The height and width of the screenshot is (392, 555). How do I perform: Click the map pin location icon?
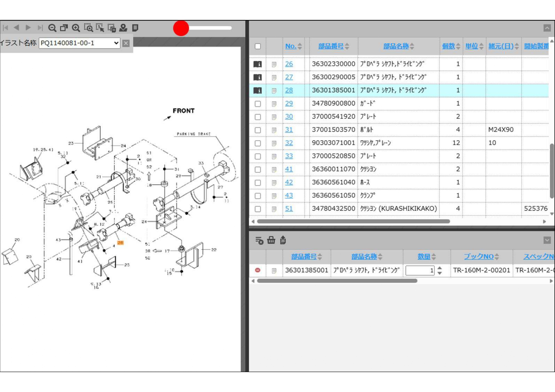pyautogui.click(x=123, y=28)
